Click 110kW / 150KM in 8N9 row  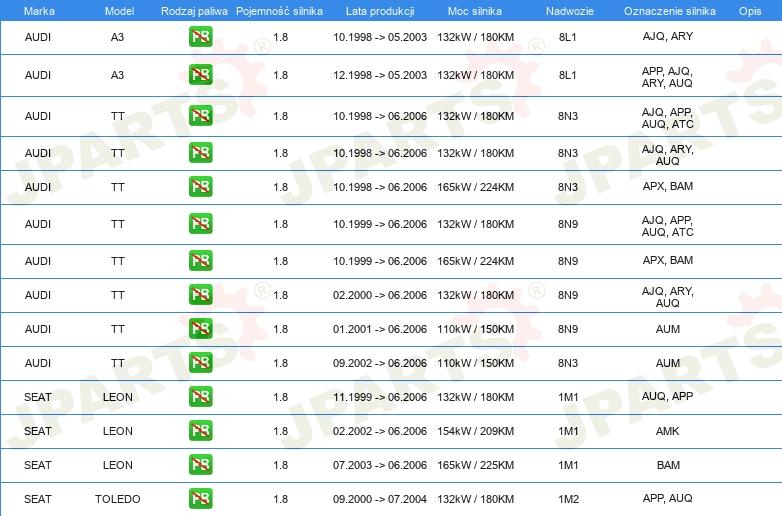tap(475, 329)
